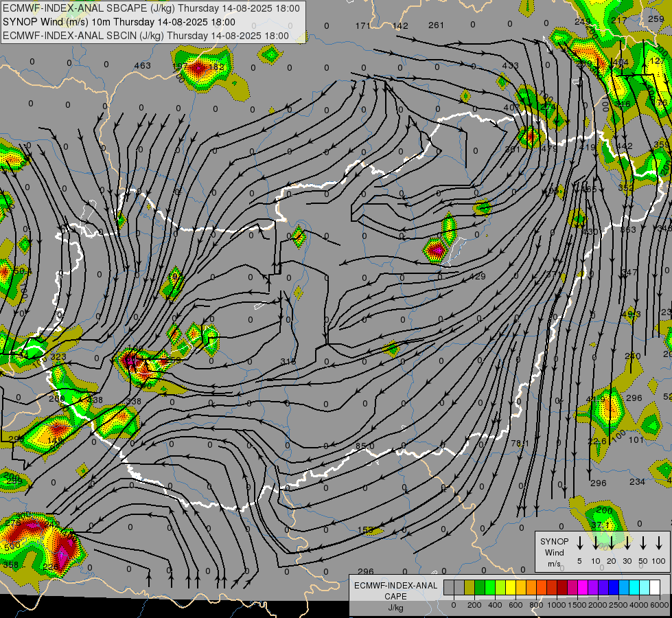Click the map value 316

[x=623, y=104]
